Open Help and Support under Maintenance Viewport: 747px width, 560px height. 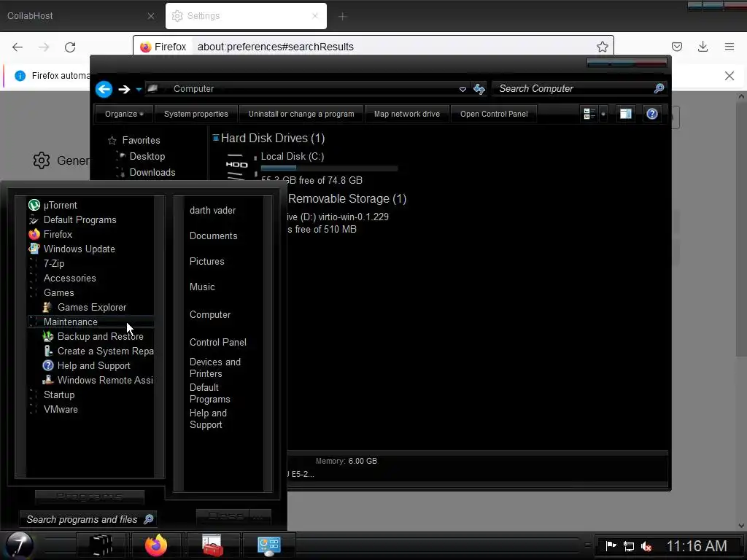[86, 366]
